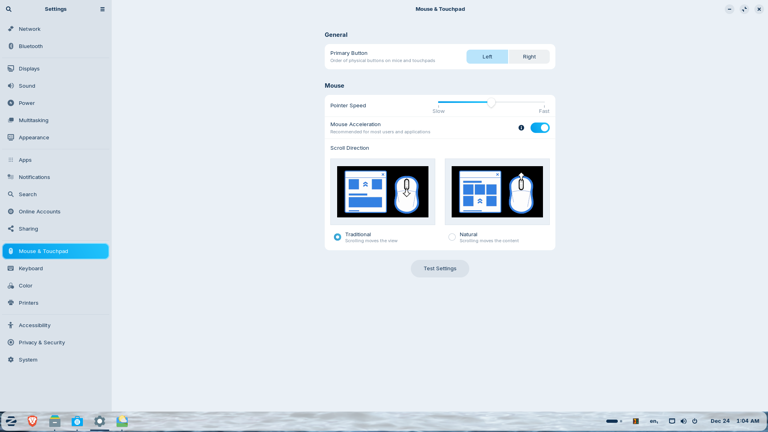The width and height of the screenshot is (768, 432).
Task: Show Mouse Acceleration info icon
Action: click(521, 128)
